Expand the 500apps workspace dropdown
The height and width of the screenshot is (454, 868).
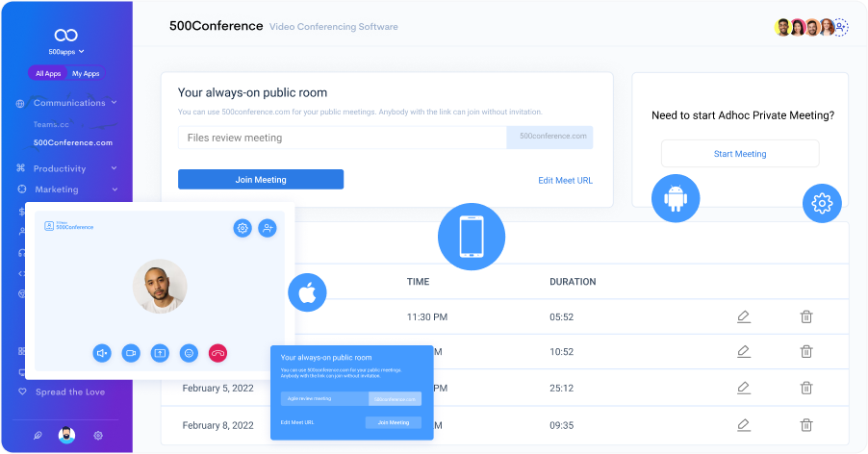[66, 51]
